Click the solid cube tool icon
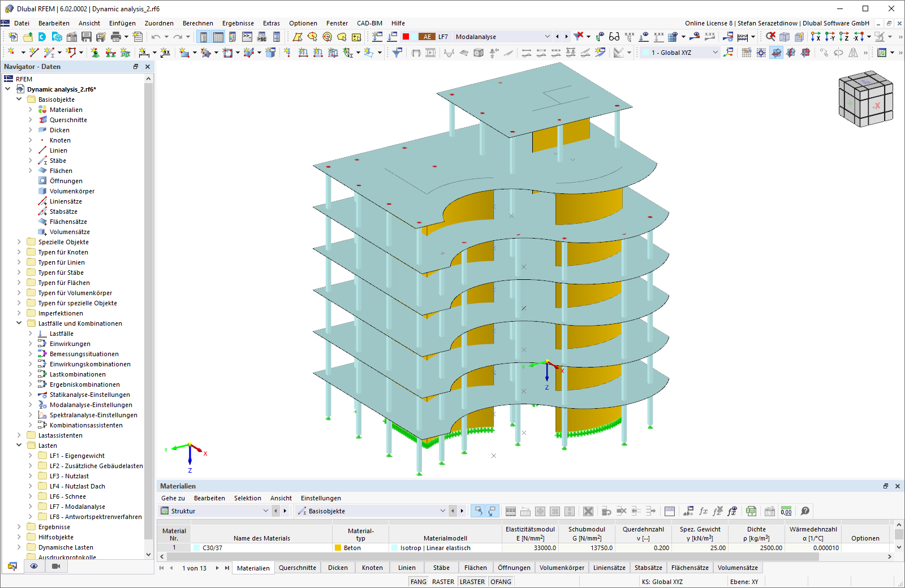Screen dimensions: 905x588 (270, 53)
